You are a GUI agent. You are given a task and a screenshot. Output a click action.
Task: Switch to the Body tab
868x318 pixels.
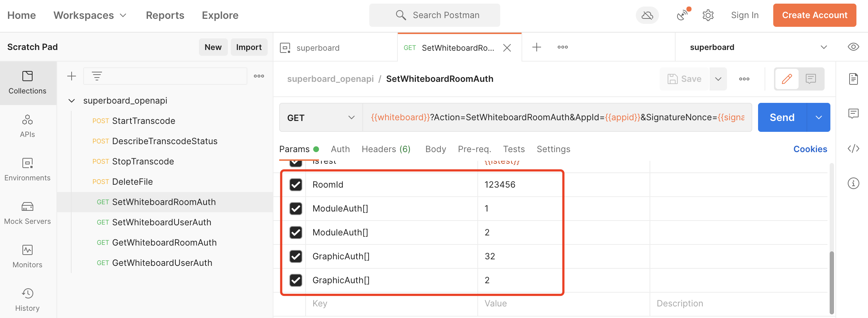(x=435, y=149)
